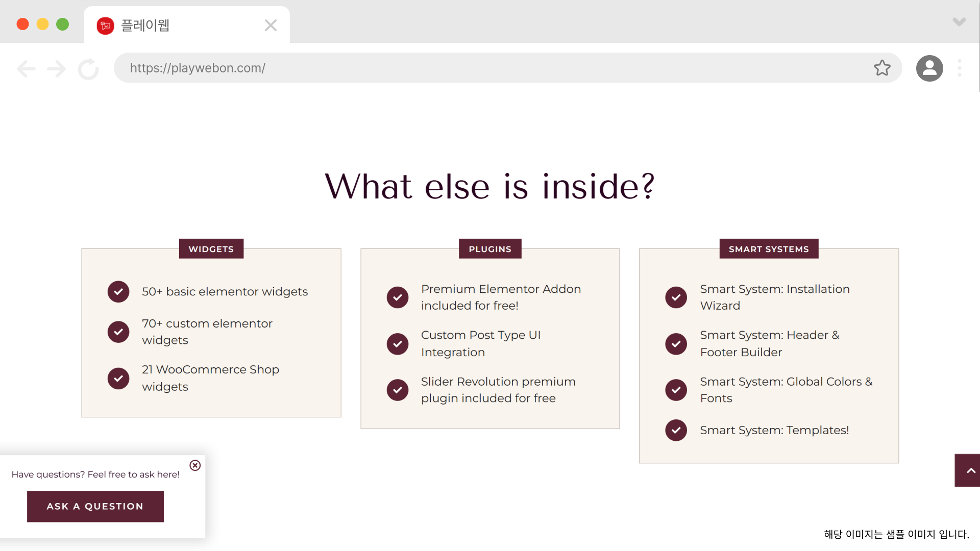
Task: Click 'Smart System: Installation Wizard' text
Action: tap(775, 297)
